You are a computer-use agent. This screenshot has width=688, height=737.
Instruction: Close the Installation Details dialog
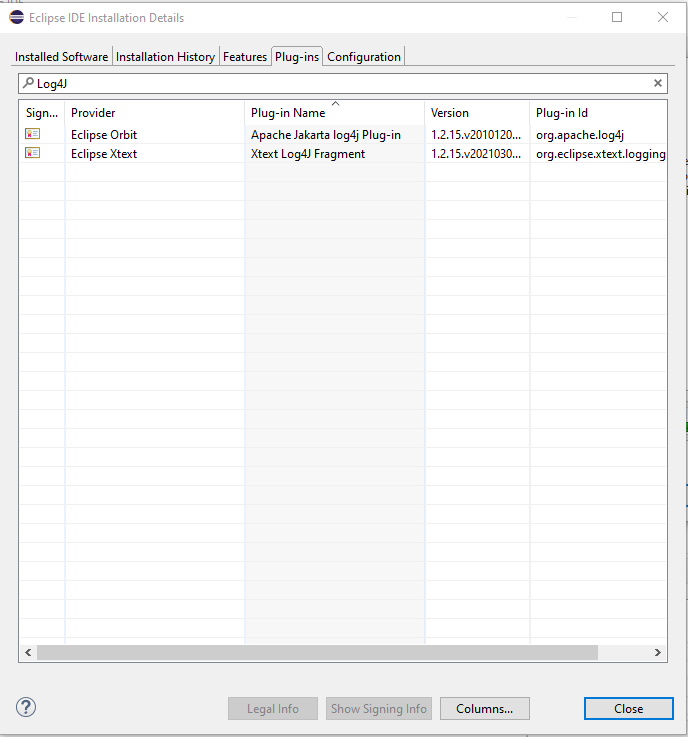[x=628, y=708]
